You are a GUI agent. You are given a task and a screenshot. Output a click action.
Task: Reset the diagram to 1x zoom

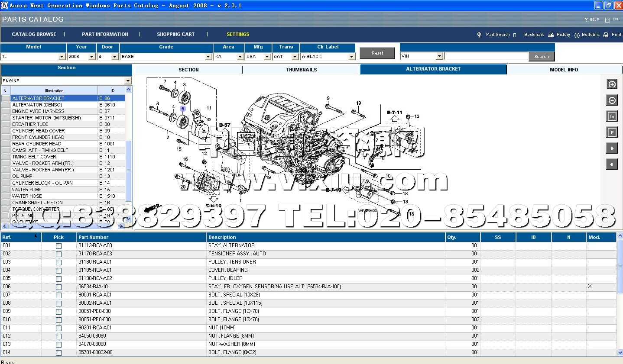(612, 116)
